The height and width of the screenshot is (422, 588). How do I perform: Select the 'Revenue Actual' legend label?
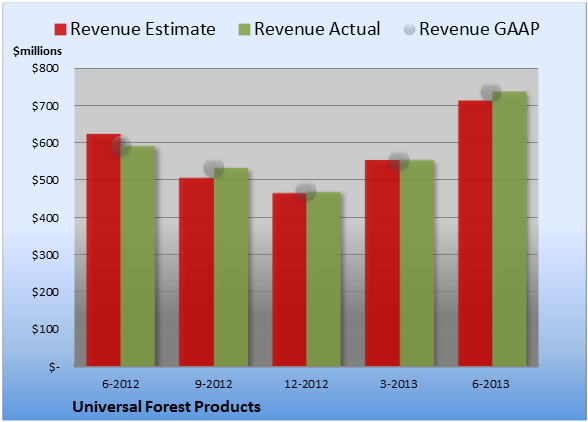click(x=317, y=29)
